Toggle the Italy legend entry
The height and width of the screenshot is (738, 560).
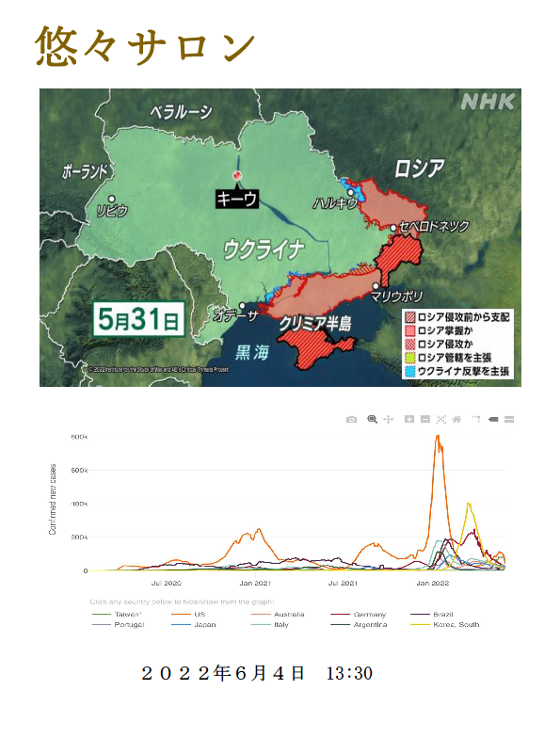(270, 625)
